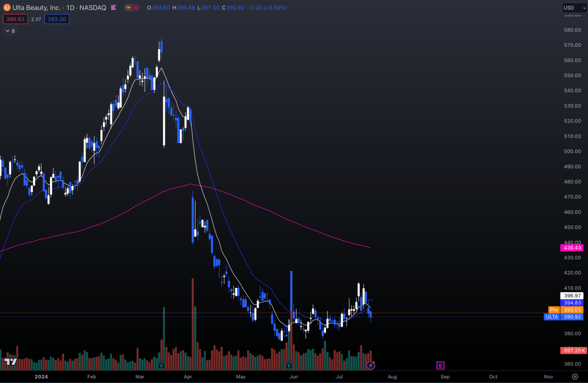This screenshot has width=588, height=383.
Task: Click the 2024 year label on time axis
Action: pyautogui.click(x=41, y=377)
